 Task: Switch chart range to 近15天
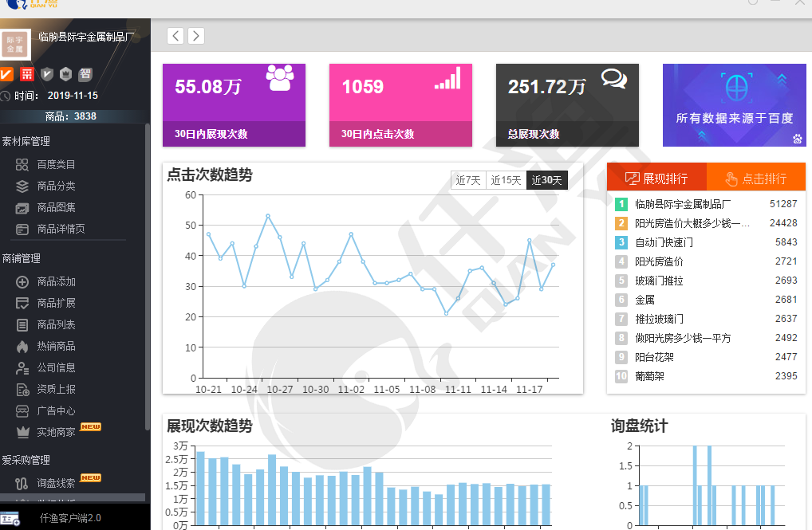(506, 180)
